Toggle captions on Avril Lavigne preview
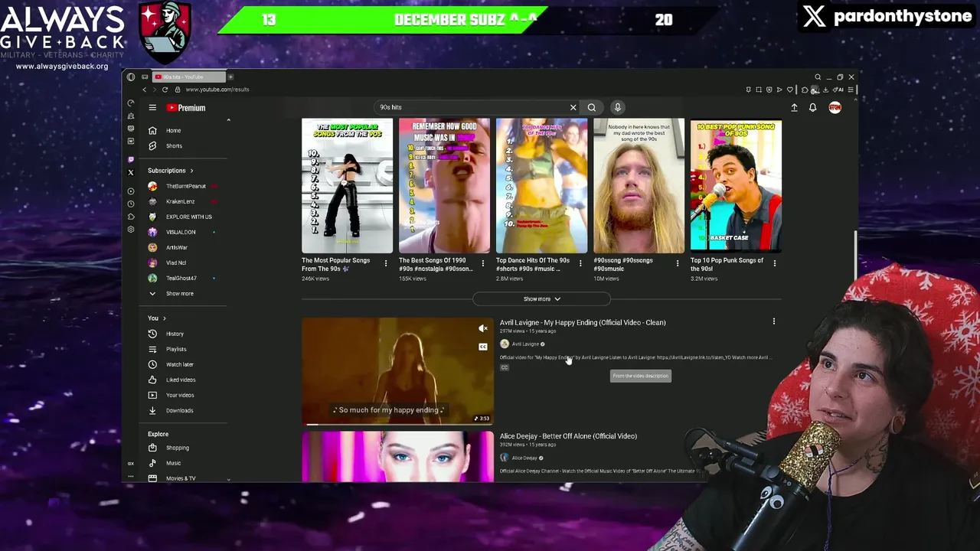The height and width of the screenshot is (551, 980). pyautogui.click(x=483, y=347)
